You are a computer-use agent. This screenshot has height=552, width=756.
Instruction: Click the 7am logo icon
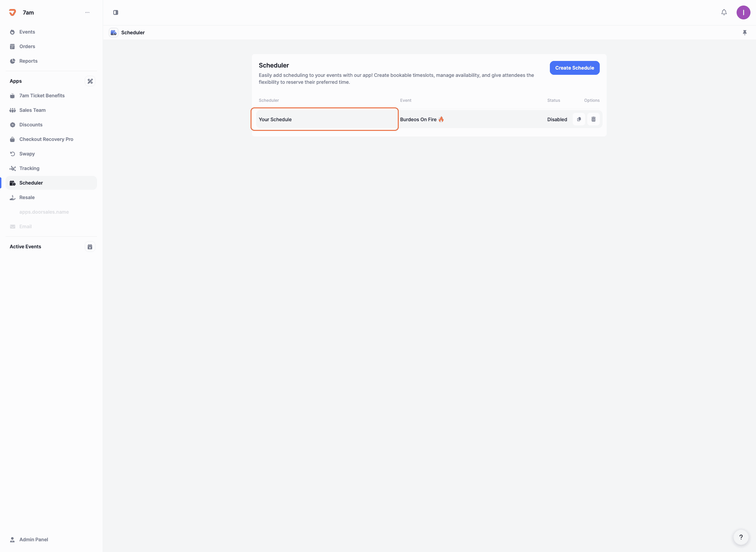click(x=12, y=12)
